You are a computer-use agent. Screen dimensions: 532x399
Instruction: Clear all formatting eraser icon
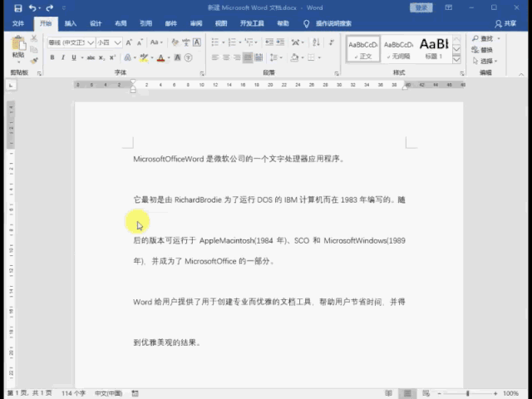175,42
